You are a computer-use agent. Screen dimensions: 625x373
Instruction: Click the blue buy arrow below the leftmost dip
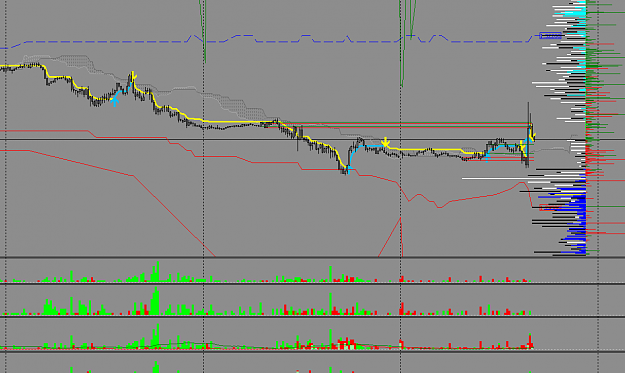coord(114,102)
